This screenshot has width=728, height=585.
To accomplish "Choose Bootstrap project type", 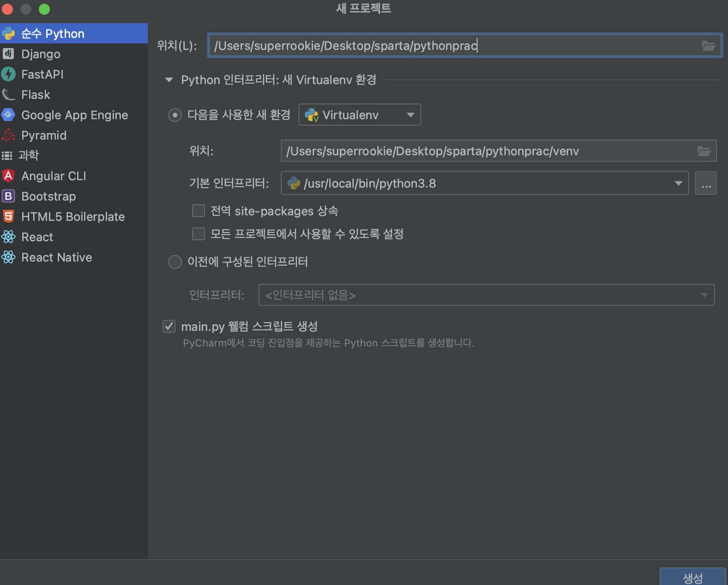I will [x=74, y=196].
